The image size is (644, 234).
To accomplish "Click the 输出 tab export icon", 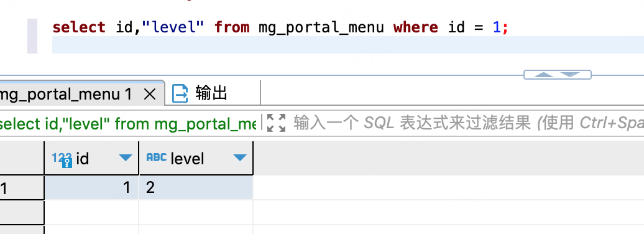I will click(x=180, y=94).
